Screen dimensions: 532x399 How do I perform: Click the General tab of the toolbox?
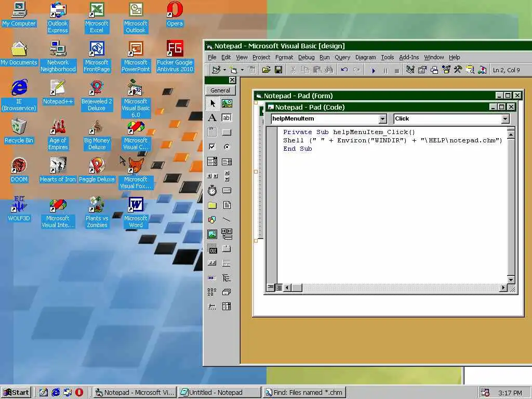click(220, 90)
